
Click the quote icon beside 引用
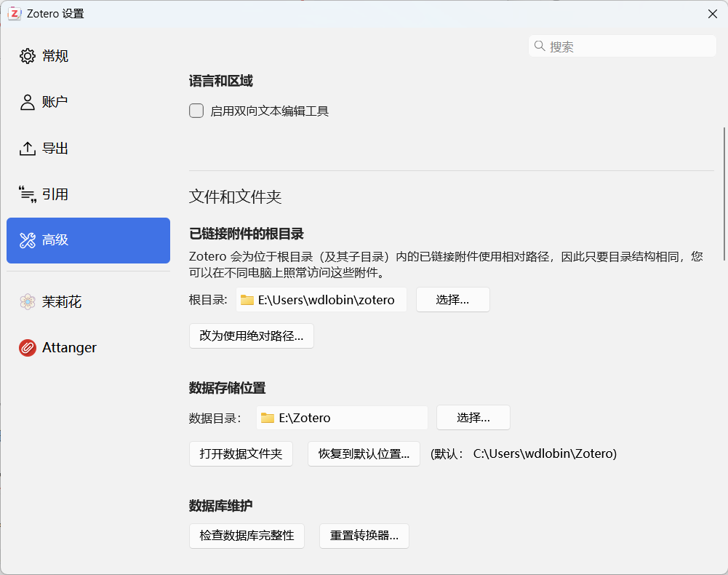[x=28, y=194]
